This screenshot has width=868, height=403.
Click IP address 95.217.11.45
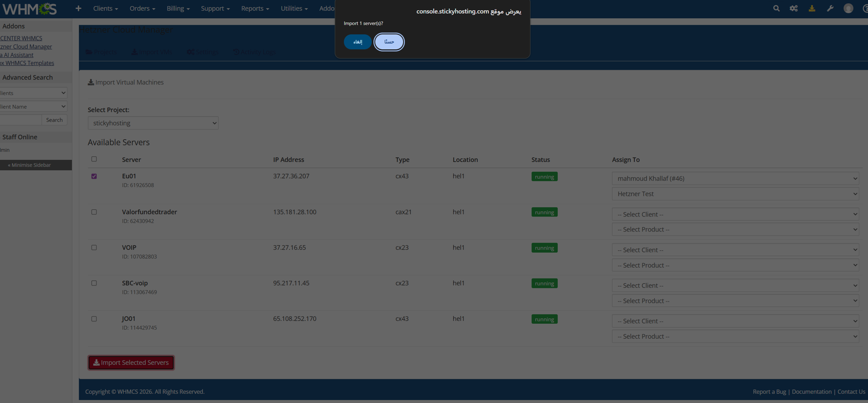coord(291,283)
